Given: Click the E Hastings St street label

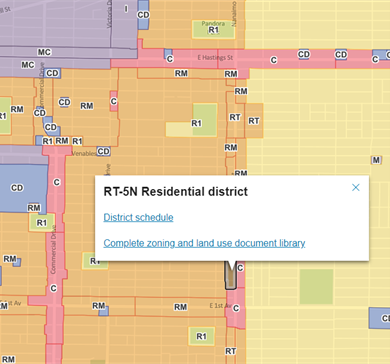Looking at the screenshot, I should tap(215, 58).
